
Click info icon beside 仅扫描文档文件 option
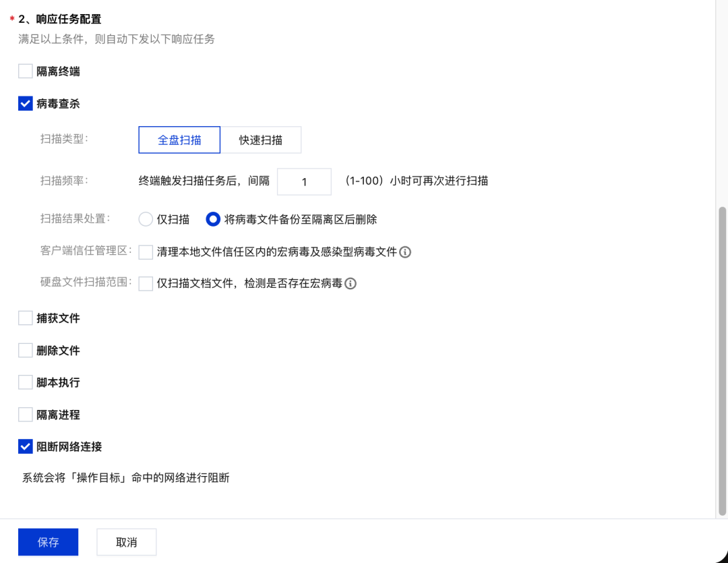tap(350, 284)
